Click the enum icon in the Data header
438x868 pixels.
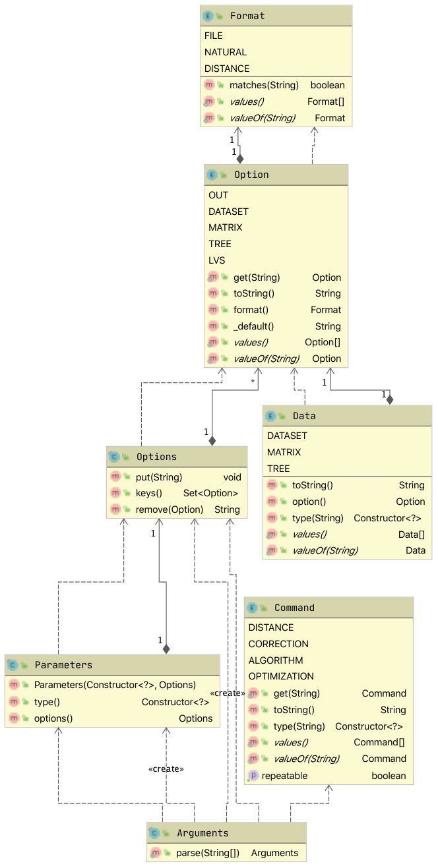pos(270,416)
